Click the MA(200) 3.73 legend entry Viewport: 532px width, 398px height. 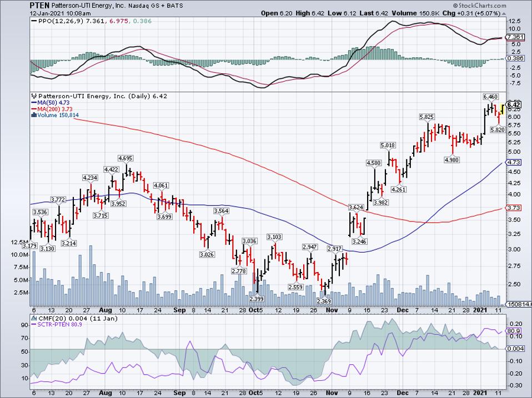coord(55,109)
